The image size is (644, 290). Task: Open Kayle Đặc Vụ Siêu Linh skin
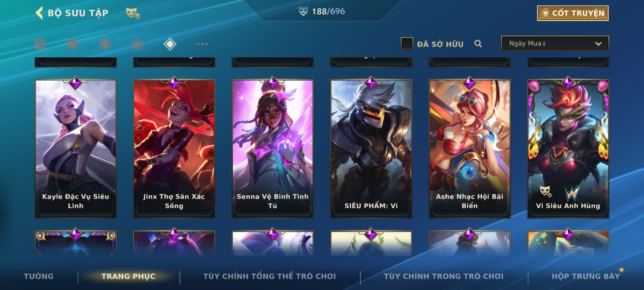(x=76, y=148)
